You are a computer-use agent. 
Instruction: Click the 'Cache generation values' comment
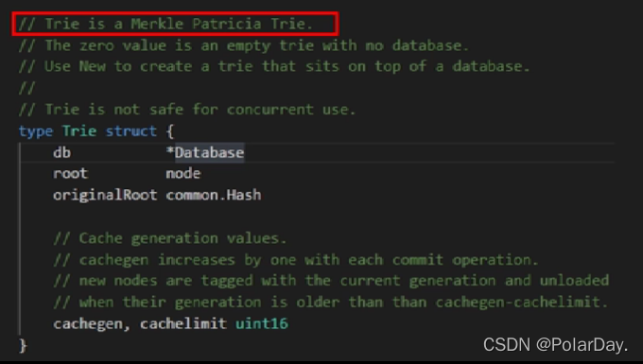pos(170,238)
